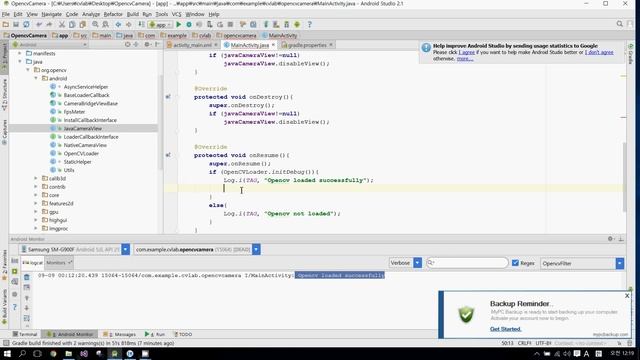Switch to the activity_main.xml tab

click(x=192, y=45)
